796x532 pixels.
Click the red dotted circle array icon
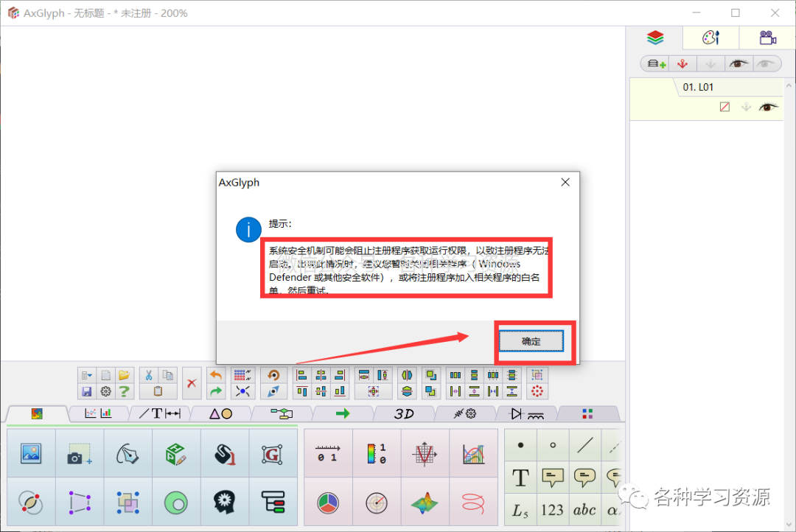tap(537, 391)
